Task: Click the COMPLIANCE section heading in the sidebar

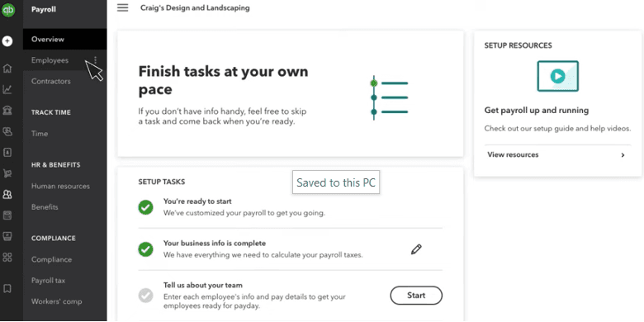Action: click(54, 239)
